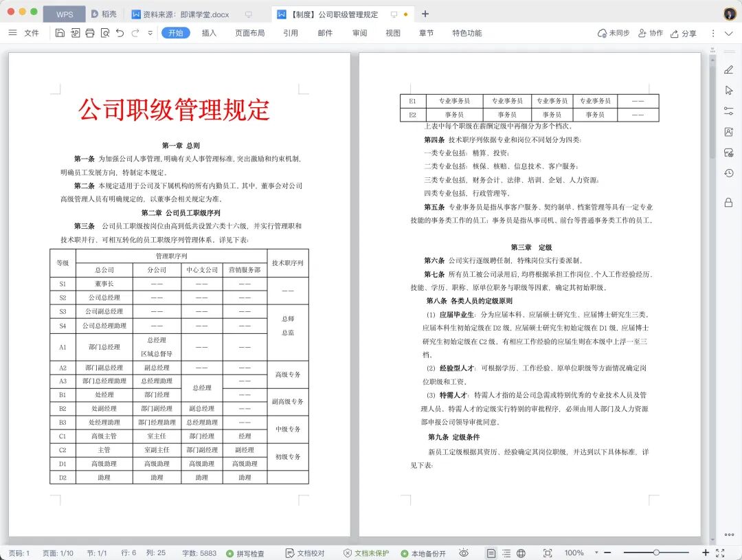Add a new tab with plus button
This screenshot has height=560, width=742.
point(425,14)
